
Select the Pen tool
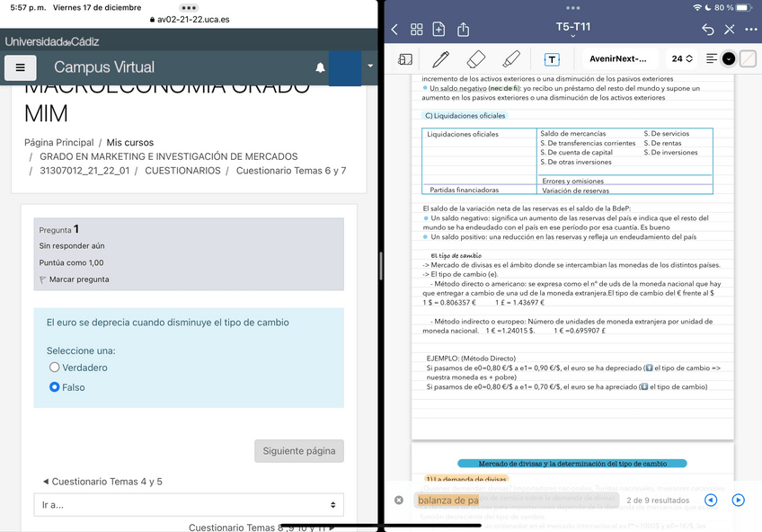pos(441,59)
